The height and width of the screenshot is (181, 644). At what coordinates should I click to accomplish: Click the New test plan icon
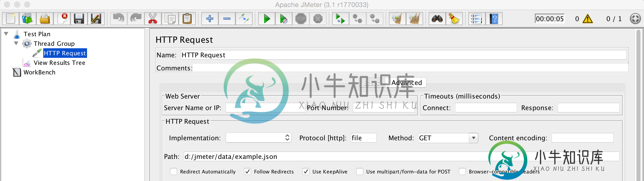point(11,19)
